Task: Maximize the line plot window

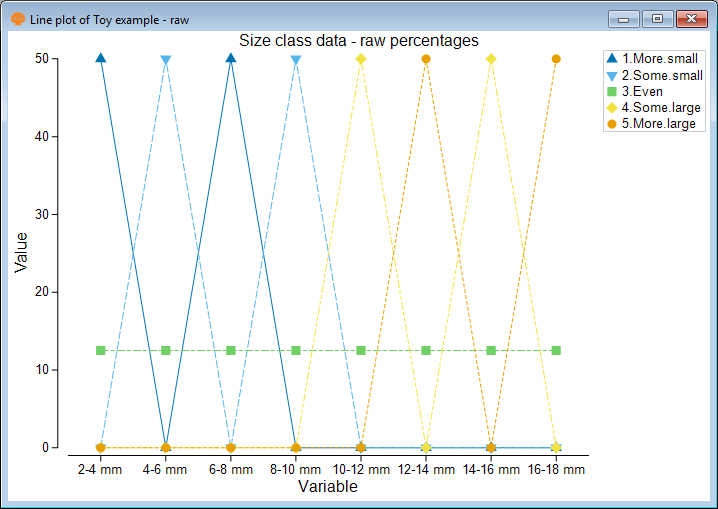Action: pyautogui.click(x=657, y=18)
